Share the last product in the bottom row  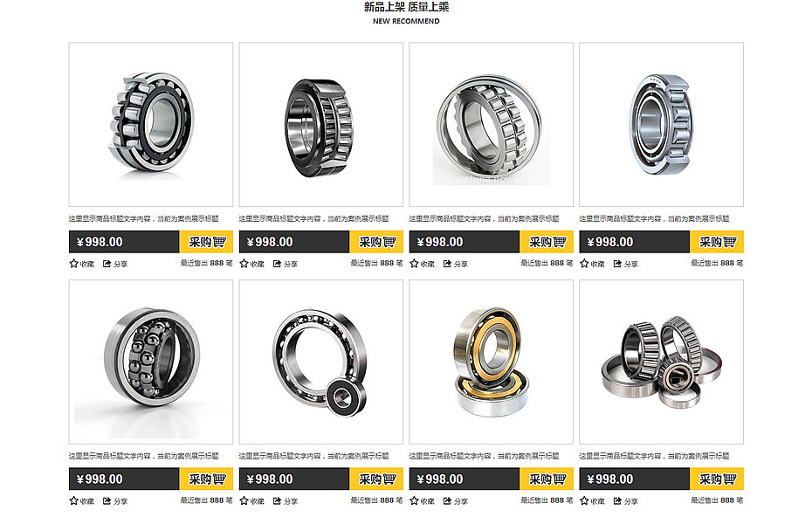coord(617,500)
